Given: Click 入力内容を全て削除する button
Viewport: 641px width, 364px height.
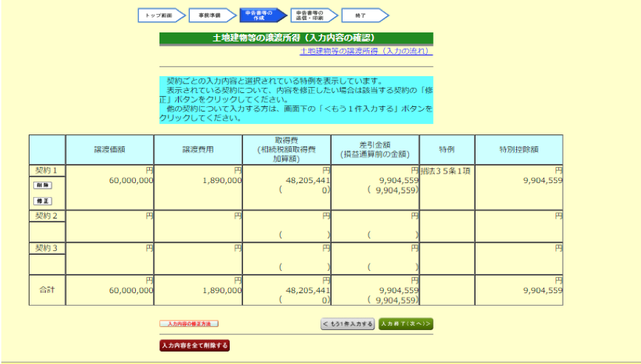Looking at the screenshot, I should 195,346.
